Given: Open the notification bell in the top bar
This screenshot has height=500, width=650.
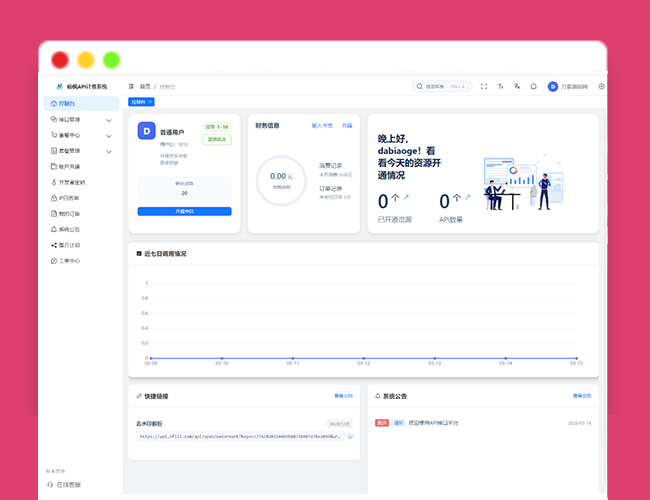Looking at the screenshot, I should coord(534,86).
